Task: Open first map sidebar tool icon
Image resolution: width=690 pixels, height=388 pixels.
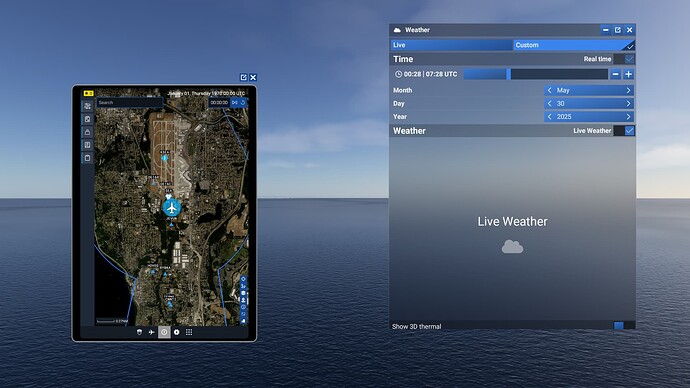Action: click(x=87, y=106)
